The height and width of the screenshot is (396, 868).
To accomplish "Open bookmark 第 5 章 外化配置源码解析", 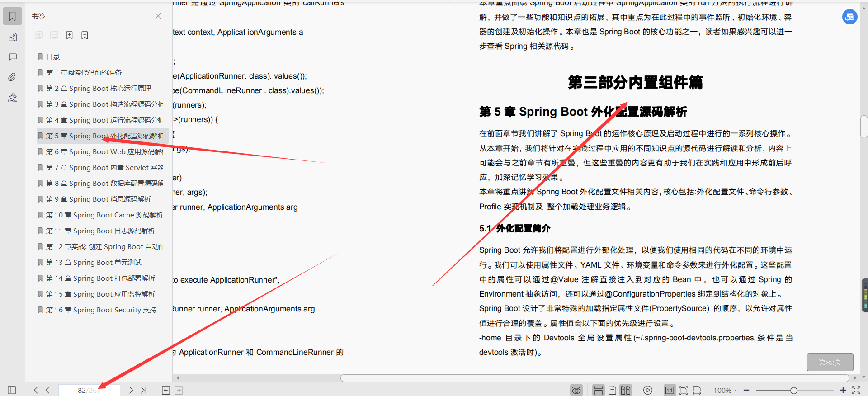I will pyautogui.click(x=103, y=136).
